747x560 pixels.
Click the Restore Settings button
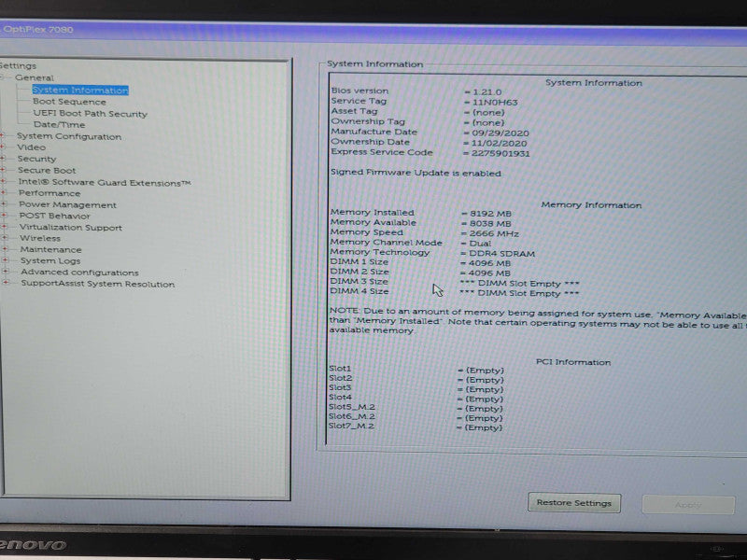[x=574, y=503]
